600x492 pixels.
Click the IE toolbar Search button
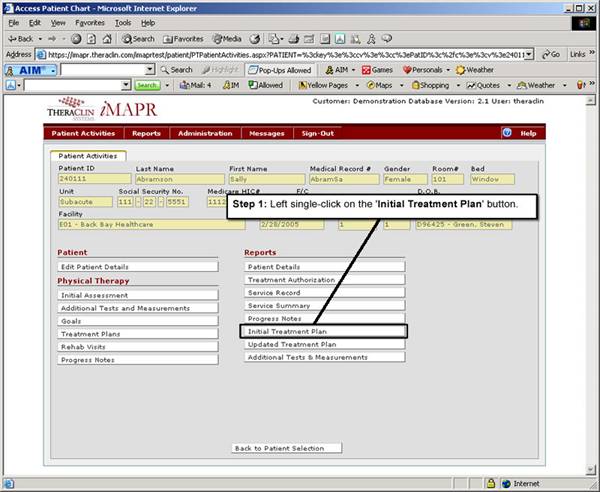click(x=138, y=39)
